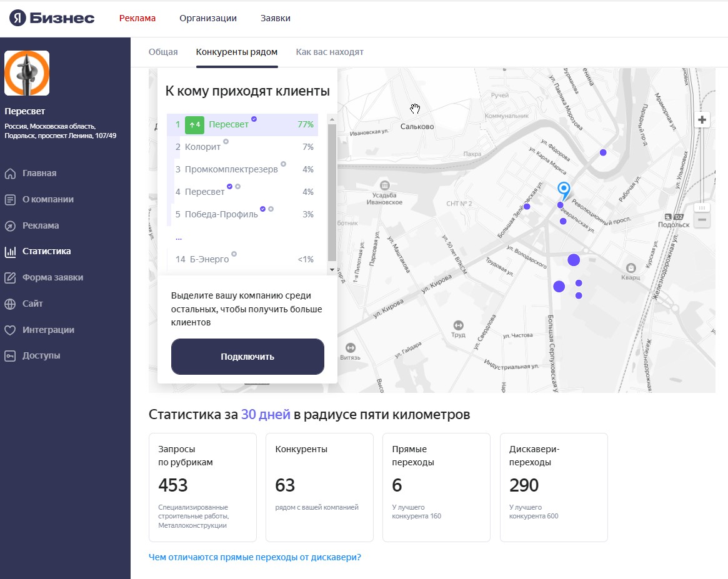728x579 pixels.
Task: Open О компании sidebar section
Action: [47, 200]
